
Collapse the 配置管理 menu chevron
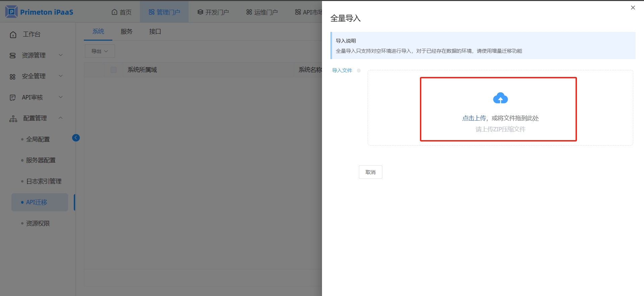click(61, 118)
